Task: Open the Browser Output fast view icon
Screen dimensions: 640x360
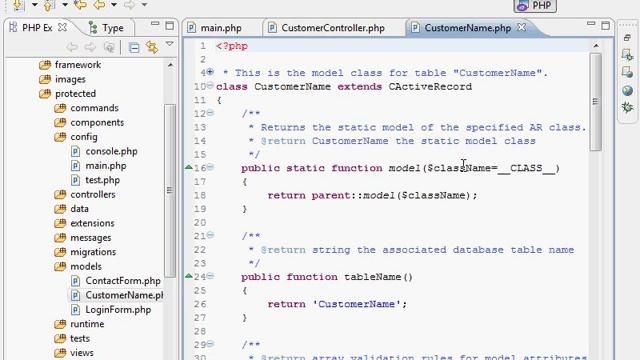Action: tap(627, 72)
